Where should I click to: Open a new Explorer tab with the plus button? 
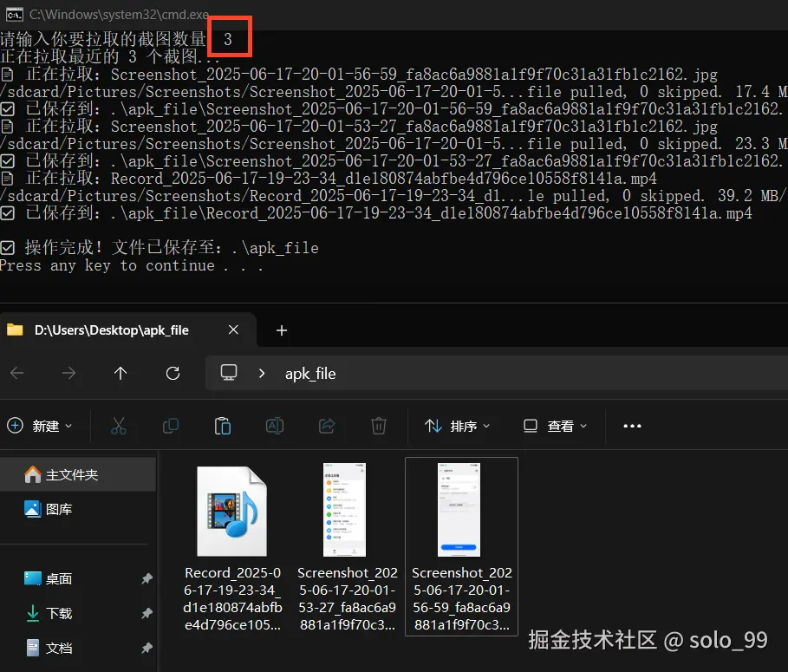281,330
